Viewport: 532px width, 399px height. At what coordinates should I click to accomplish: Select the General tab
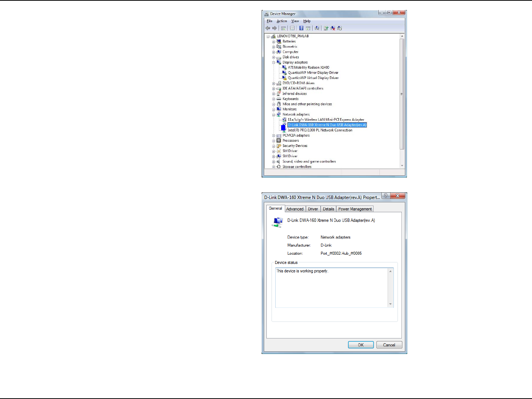coord(276,208)
